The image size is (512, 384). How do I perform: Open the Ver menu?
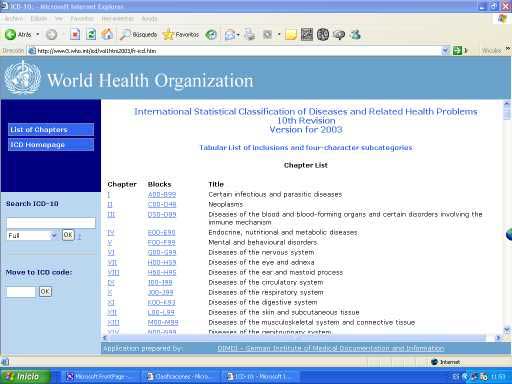[59, 19]
